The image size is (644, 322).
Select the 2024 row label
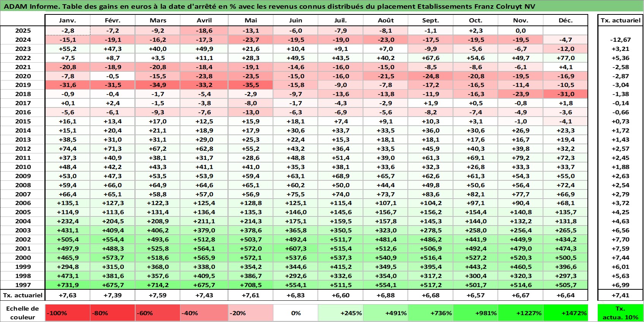(23, 40)
